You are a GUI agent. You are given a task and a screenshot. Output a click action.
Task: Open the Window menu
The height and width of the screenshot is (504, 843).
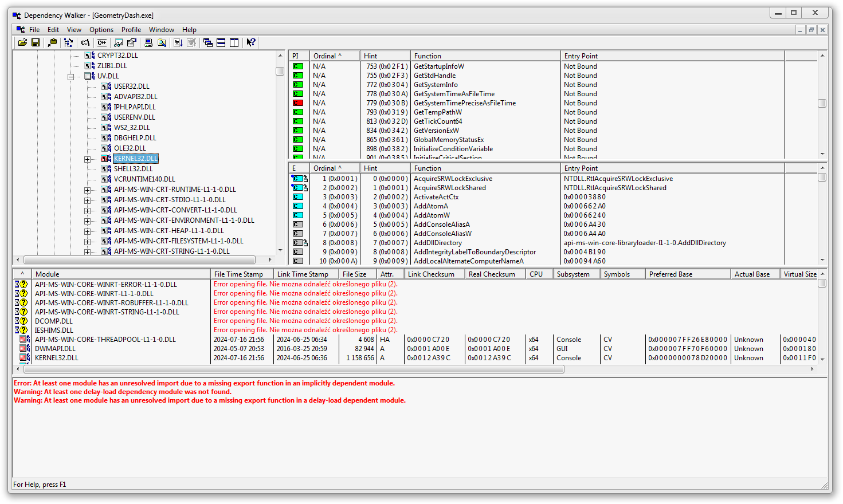[x=162, y=30]
